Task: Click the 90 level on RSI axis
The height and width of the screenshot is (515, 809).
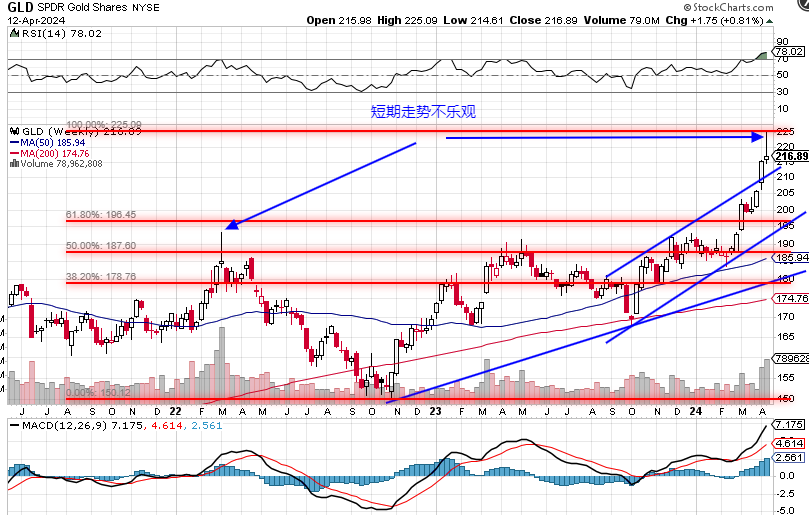Action: coord(782,42)
